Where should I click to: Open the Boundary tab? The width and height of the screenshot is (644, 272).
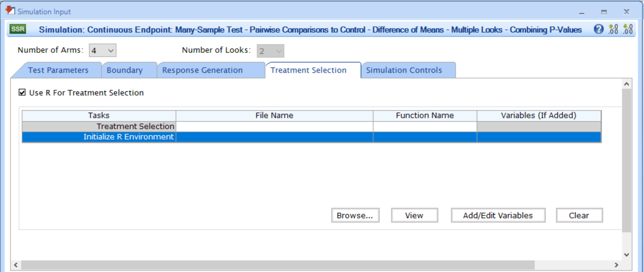125,70
